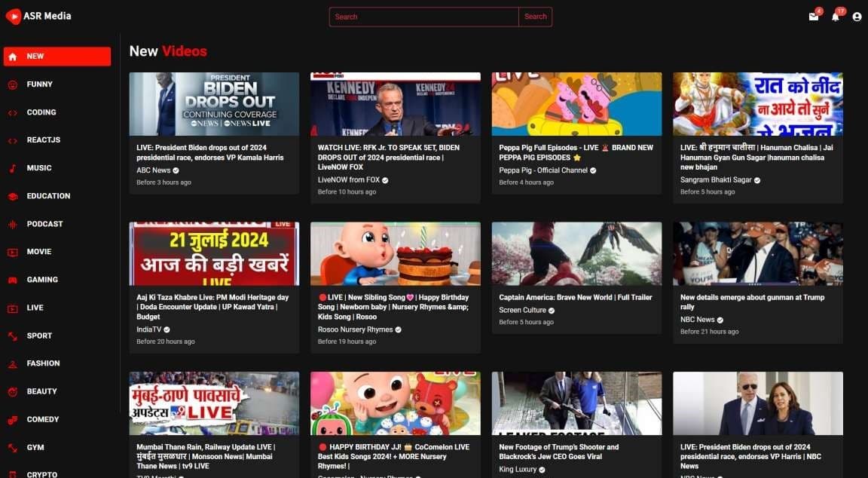
Task: Click 'Before 3 hours ago' timestamp
Action: [164, 182]
